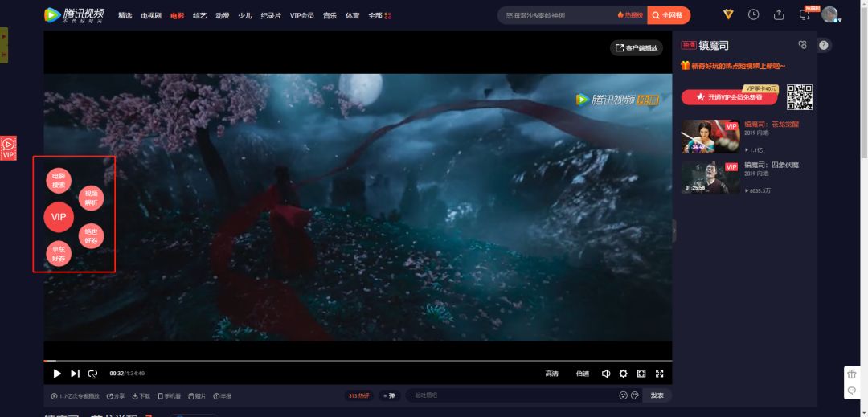Mute the video volume
The image size is (868, 417).
pos(606,374)
